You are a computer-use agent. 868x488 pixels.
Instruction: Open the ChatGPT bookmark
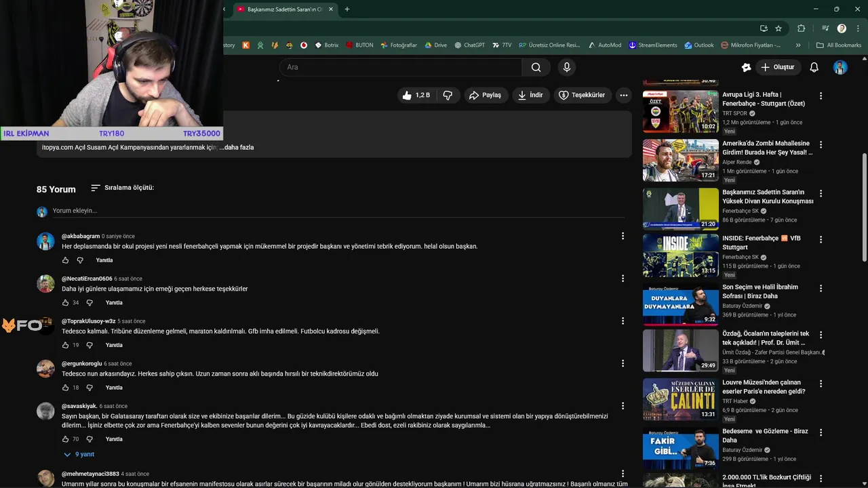point(470,45)
